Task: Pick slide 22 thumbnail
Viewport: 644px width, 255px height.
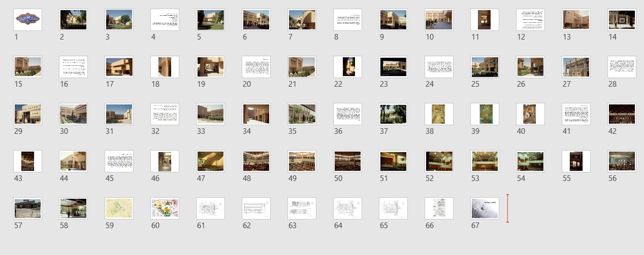Action: [347, 67]
